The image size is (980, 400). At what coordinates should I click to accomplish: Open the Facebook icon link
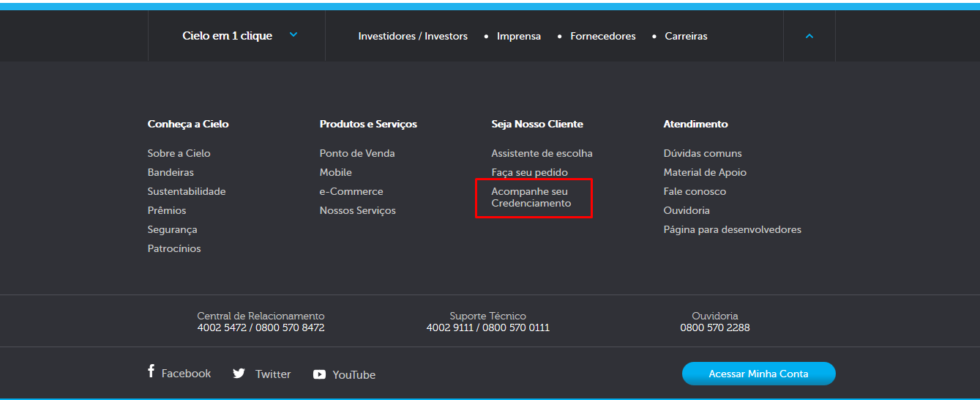(151, 371)
